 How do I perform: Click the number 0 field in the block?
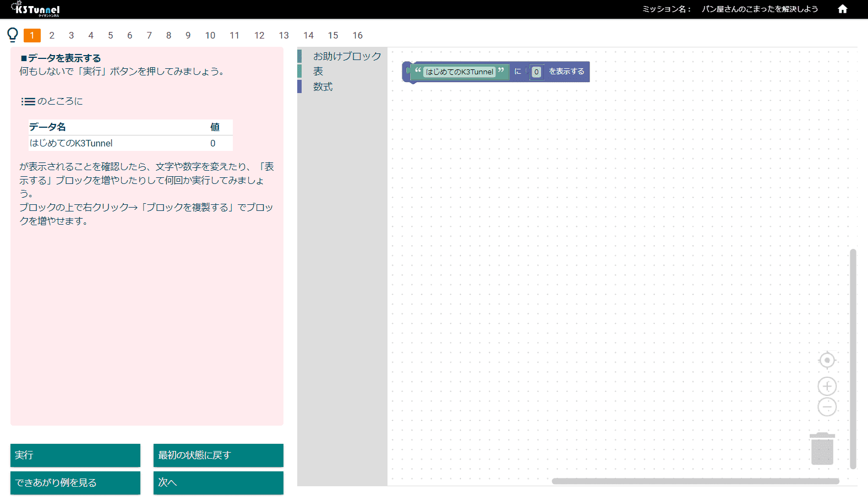click(536, 72)
